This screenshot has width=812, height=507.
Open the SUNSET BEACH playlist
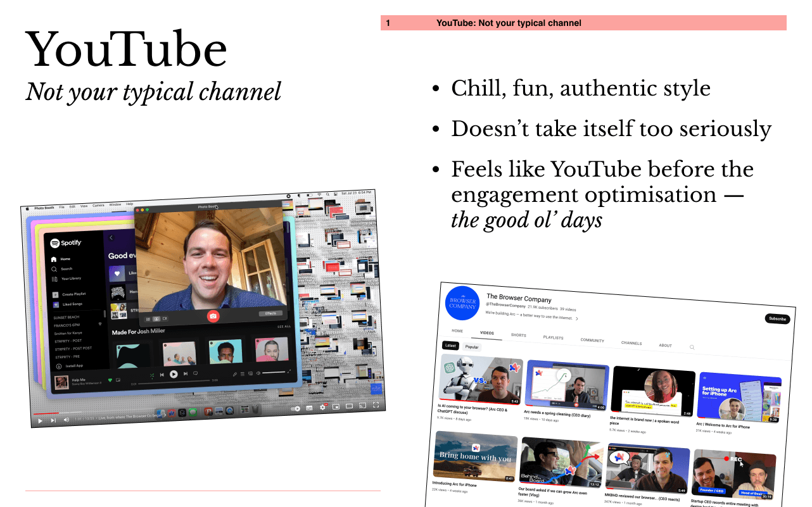[x=67, y=317]
